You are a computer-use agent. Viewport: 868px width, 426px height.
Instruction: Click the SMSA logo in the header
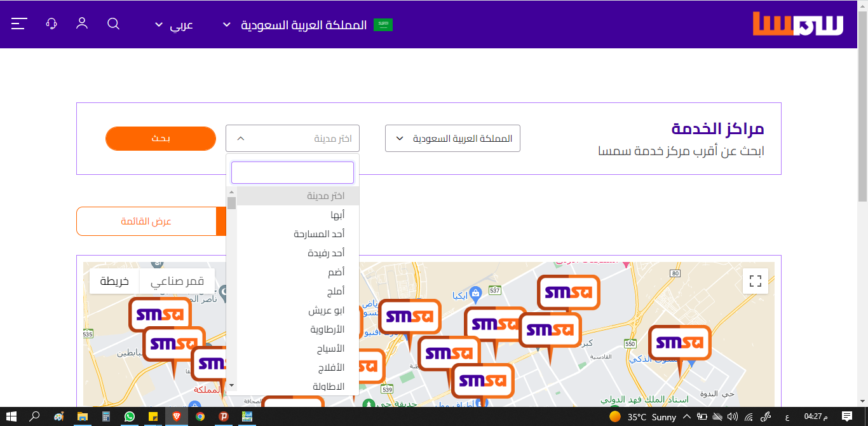tap(798, 24)
